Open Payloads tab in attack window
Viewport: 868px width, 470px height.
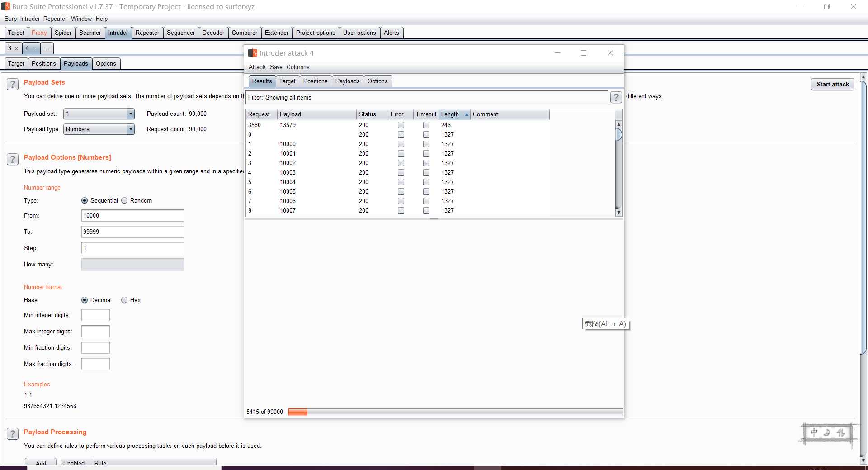click(x=348, y=81)
